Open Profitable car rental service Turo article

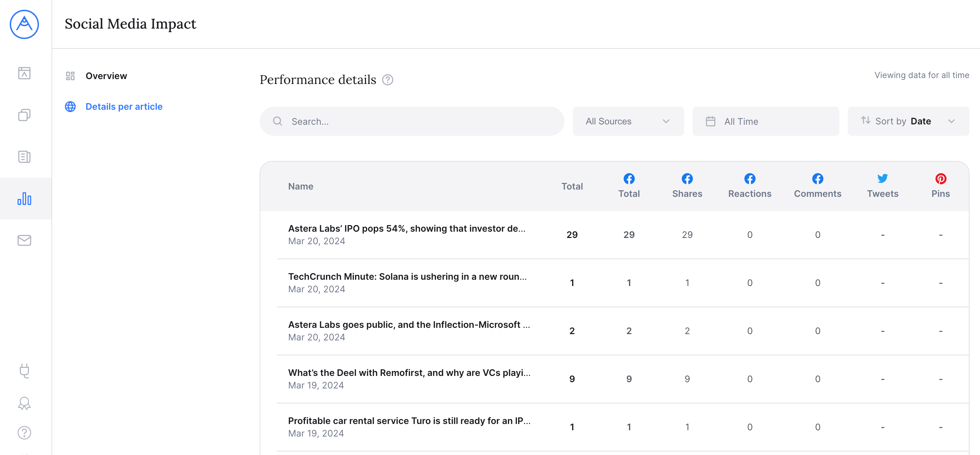point(409,421)
